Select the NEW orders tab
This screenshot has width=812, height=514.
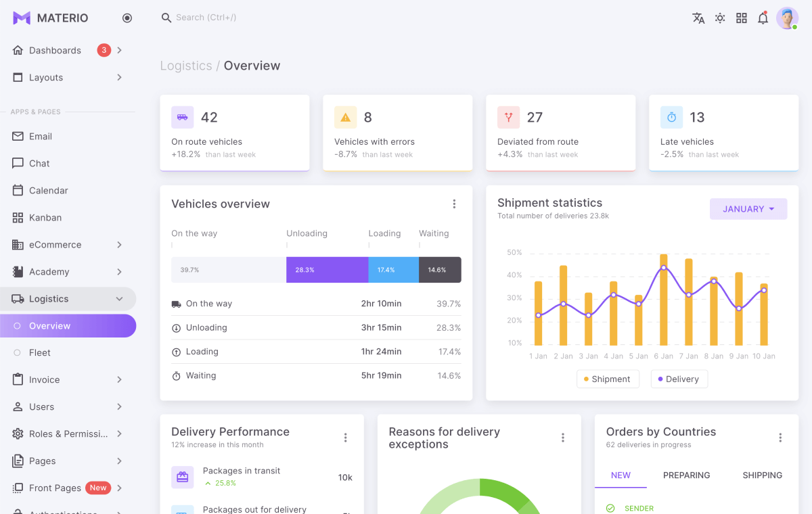(x=621, y=475)
